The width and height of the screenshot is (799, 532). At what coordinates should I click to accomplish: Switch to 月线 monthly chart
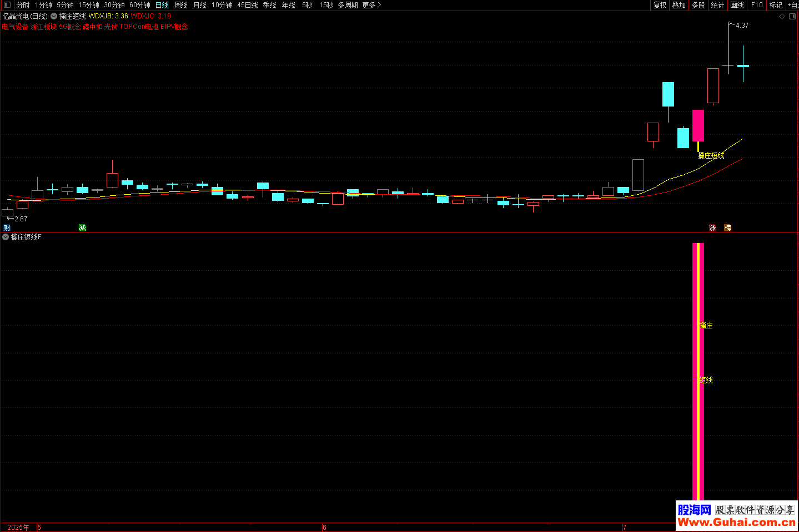[x=200, y=5]
